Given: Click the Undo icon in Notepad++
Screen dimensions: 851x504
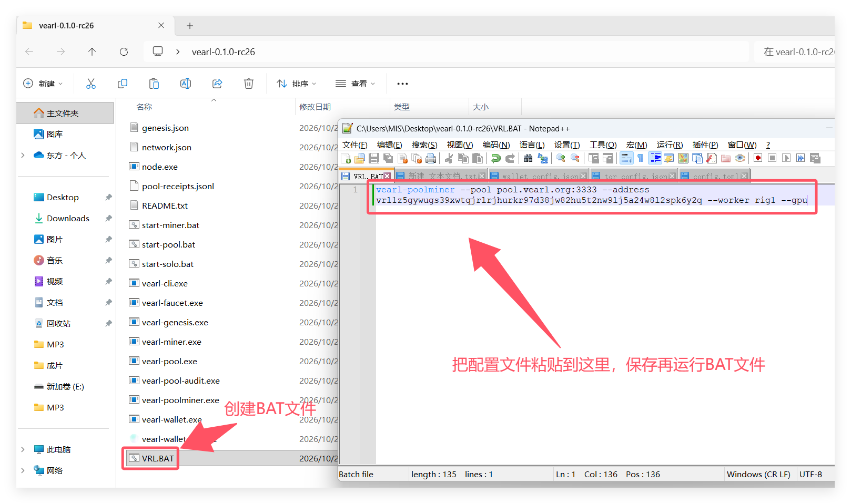Looking at the screenshot, I should coord(495,158).
